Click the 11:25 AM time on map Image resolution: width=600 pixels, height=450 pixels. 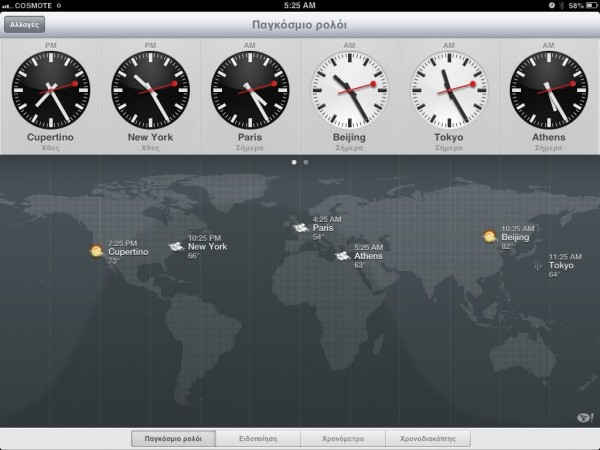tap(565, 257)
